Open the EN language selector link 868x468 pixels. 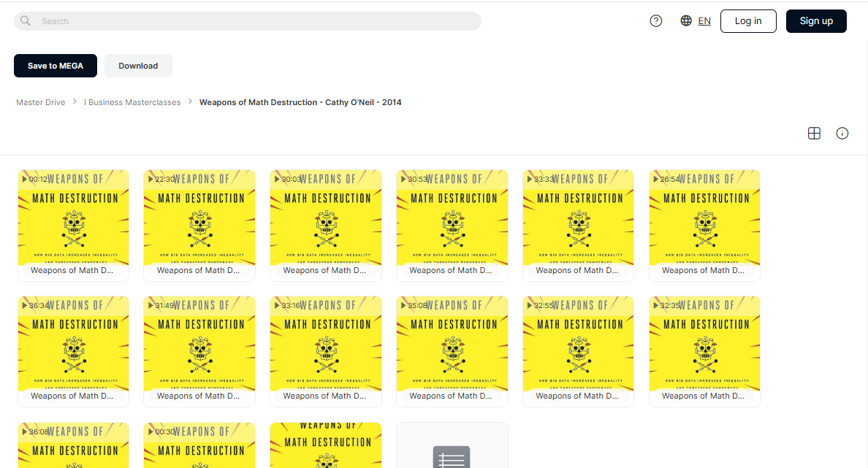pos(704,21)
